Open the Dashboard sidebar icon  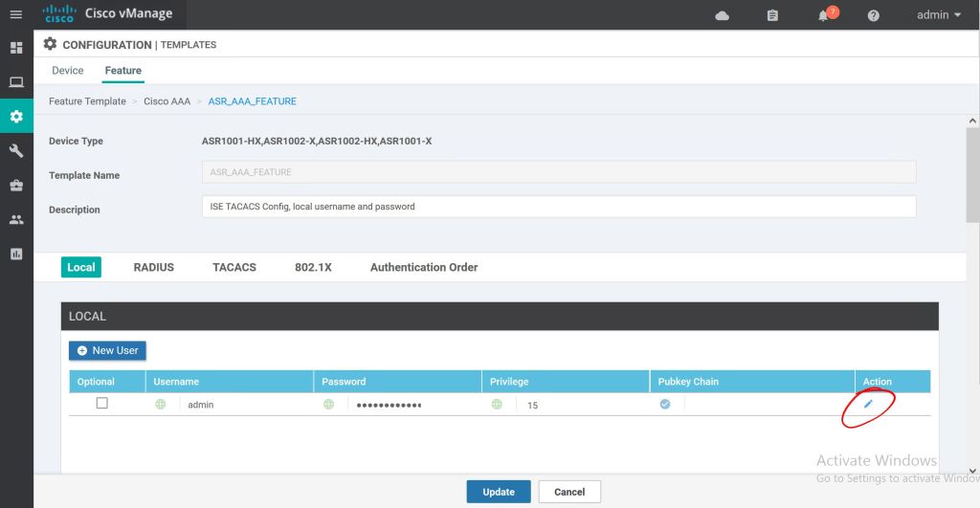coord(16,48)
